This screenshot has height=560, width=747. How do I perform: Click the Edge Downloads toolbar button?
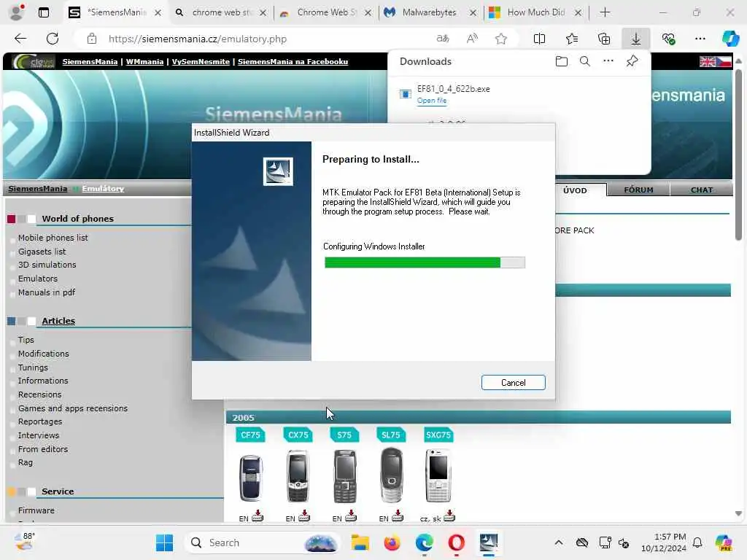click(635, 39)
